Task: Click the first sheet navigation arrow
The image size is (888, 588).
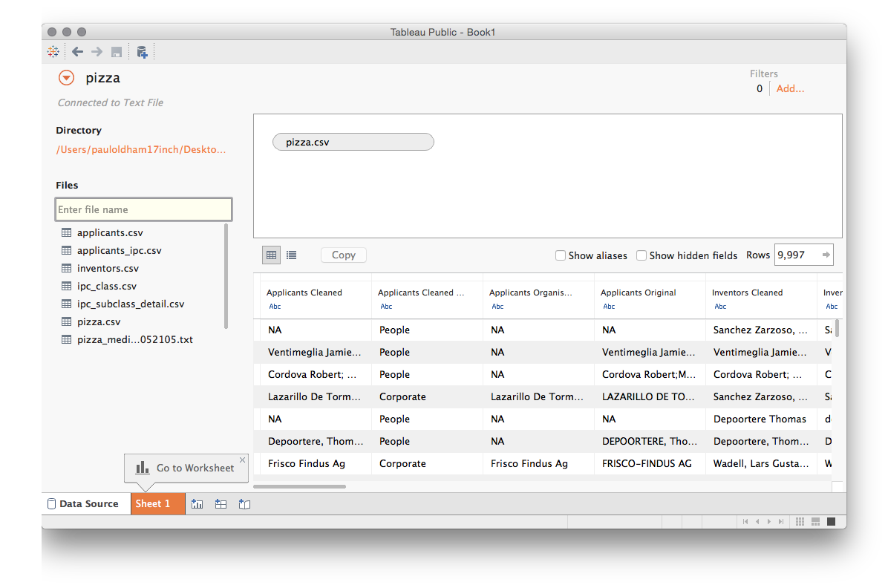Action: (x=745, y=522)
